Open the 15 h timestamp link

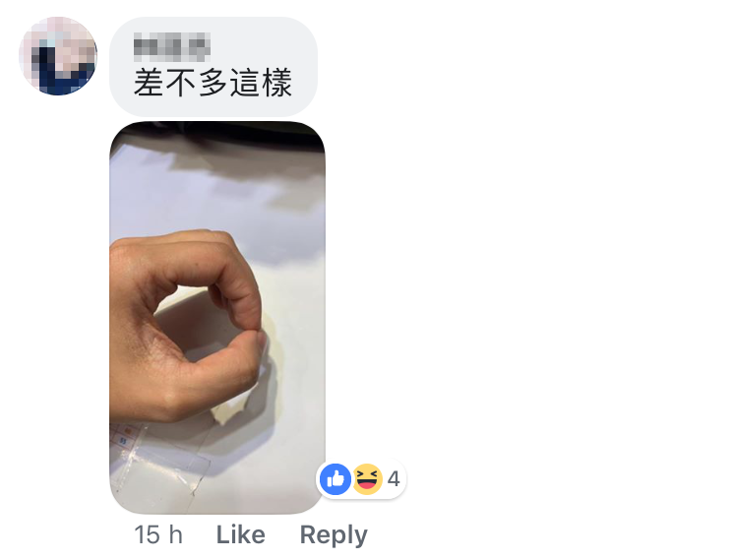pos(158,534)
